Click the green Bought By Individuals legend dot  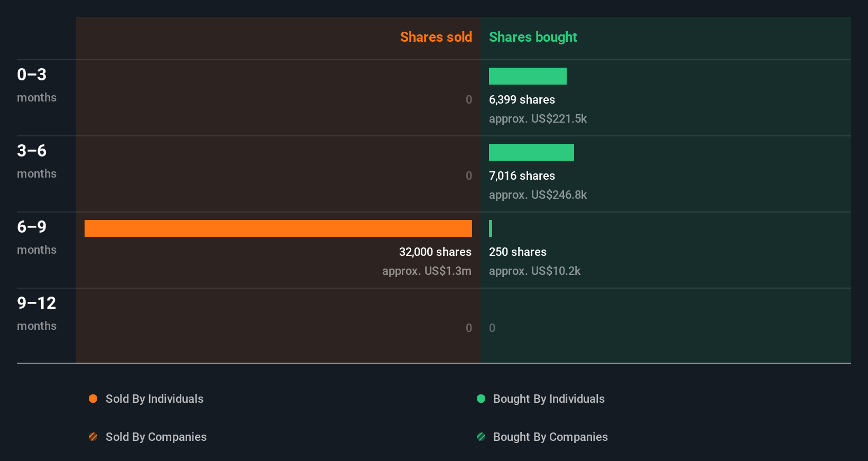pos(481,399)
